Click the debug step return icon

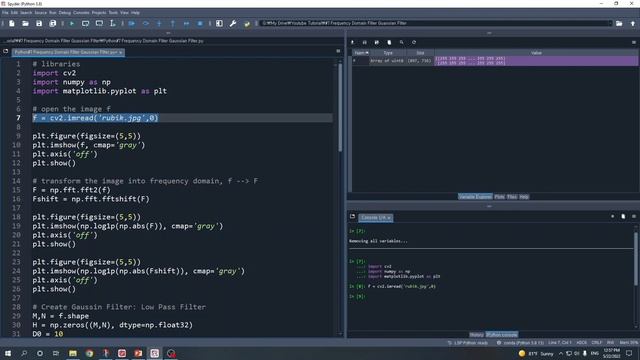point(173,24)
